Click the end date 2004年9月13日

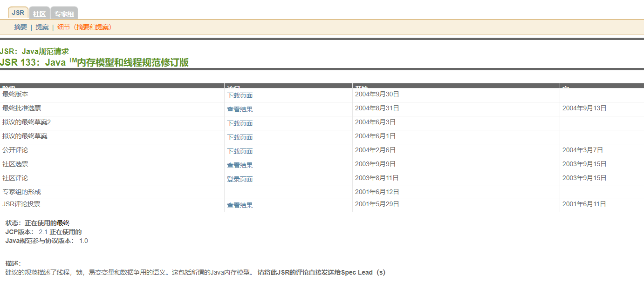pyautogui.click(x=584, y=108)
